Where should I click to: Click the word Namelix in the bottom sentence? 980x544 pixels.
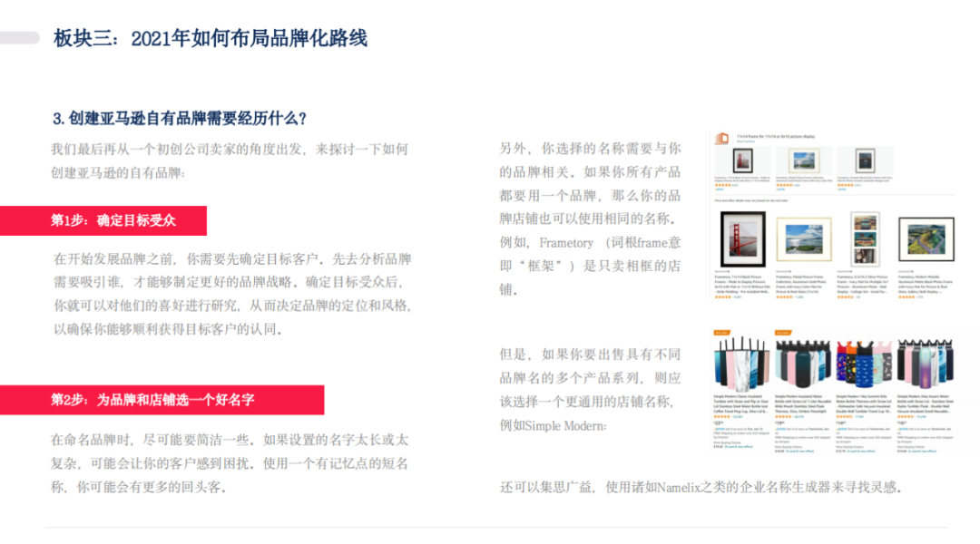point(678,487)
